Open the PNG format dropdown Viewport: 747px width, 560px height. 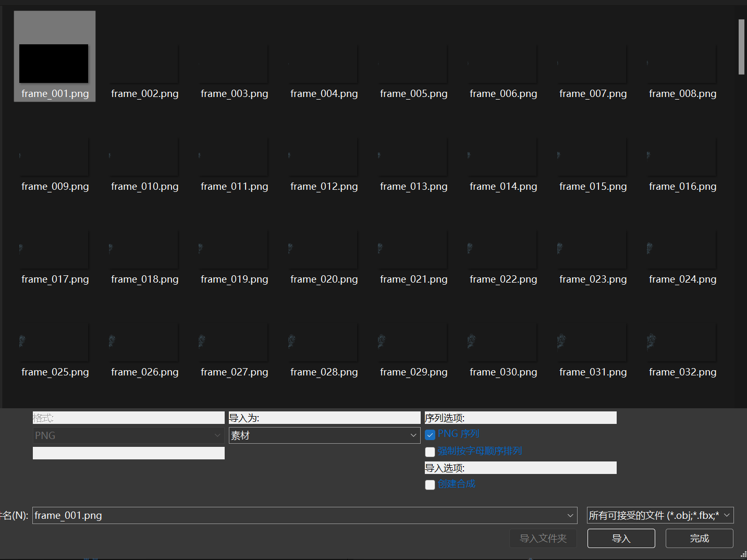tap(129, 435)
